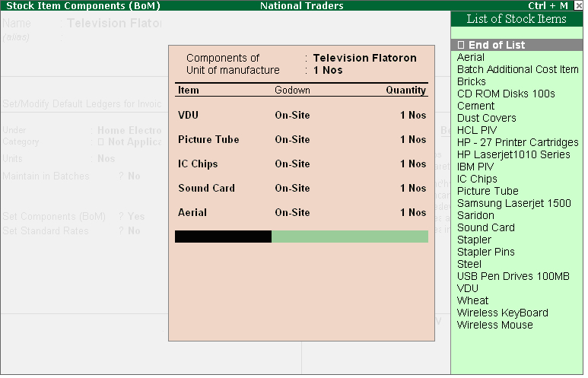Click Set Standard Rates No value

click(134, 230)
